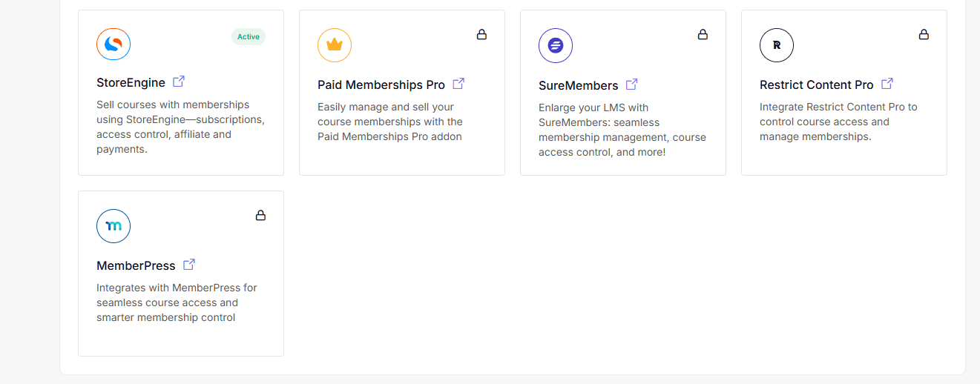Open MemberPress external link icon
The width and height of the screenshot is (980, 384).
pos(189,265)
